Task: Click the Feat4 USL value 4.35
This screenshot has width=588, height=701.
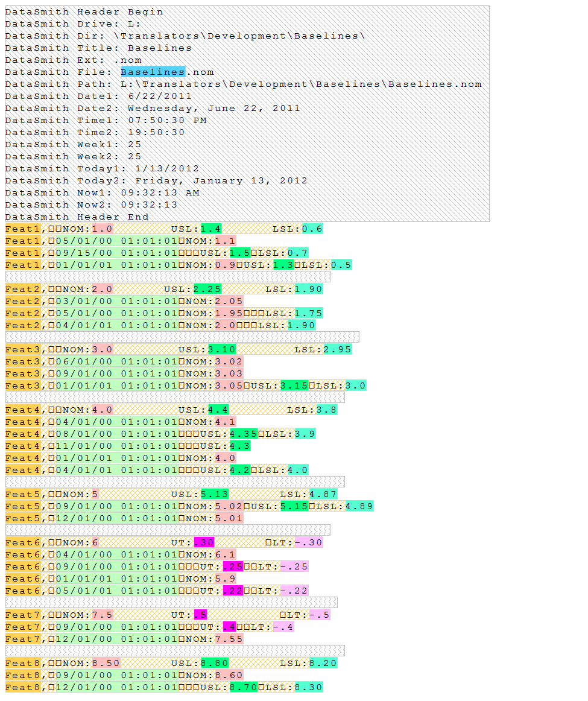Action: coord(244,434)
